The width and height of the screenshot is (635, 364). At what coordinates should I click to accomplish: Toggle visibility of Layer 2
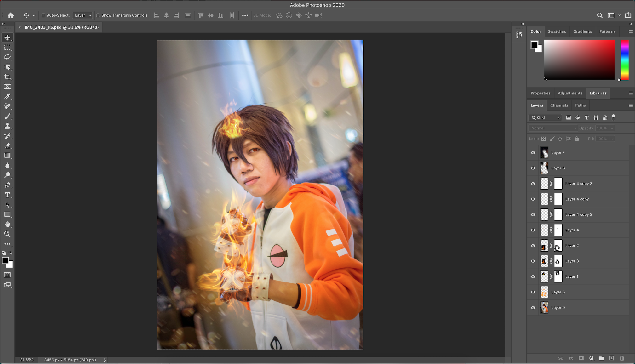tap(533, 246)
